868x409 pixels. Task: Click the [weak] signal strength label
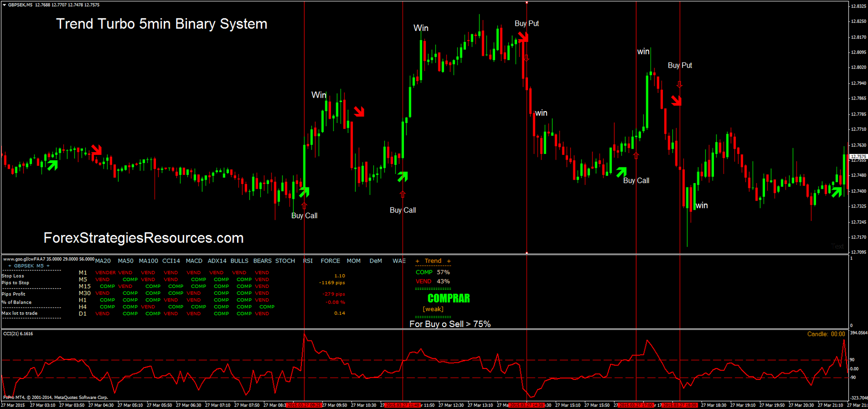pos(433,309)
